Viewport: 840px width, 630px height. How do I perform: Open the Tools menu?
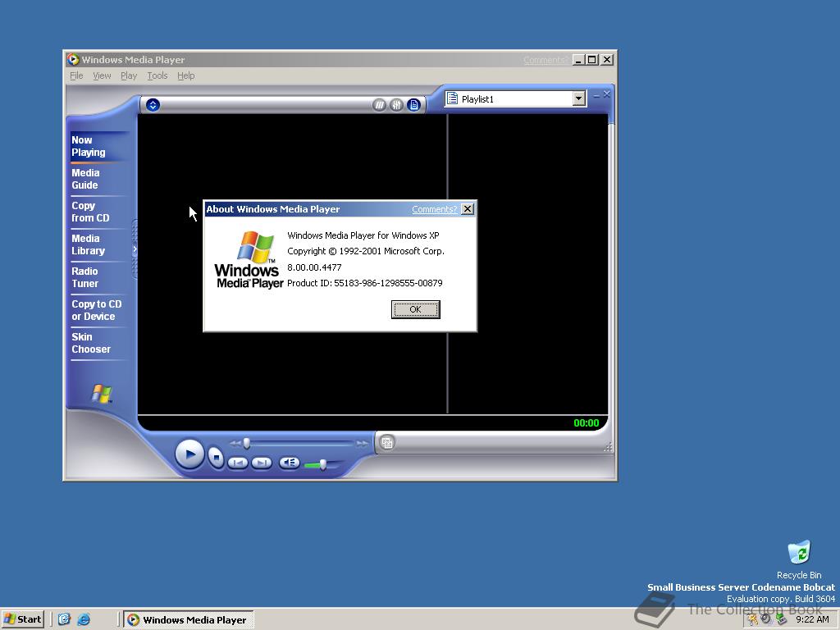(x=157, y=75)
